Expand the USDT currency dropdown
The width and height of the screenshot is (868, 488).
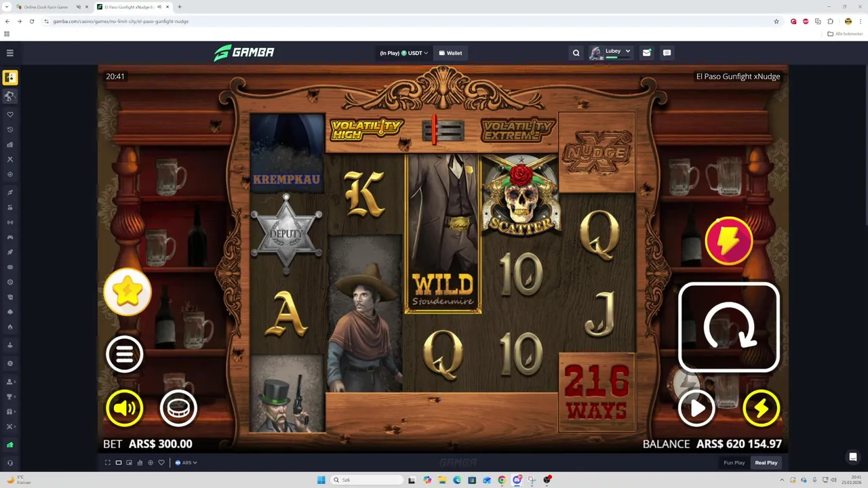(403, 53)
